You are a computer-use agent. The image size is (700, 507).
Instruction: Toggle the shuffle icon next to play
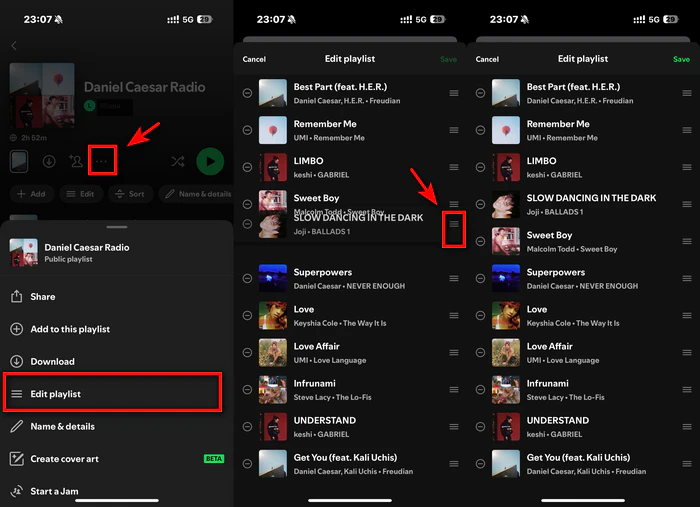click(178, 161)
